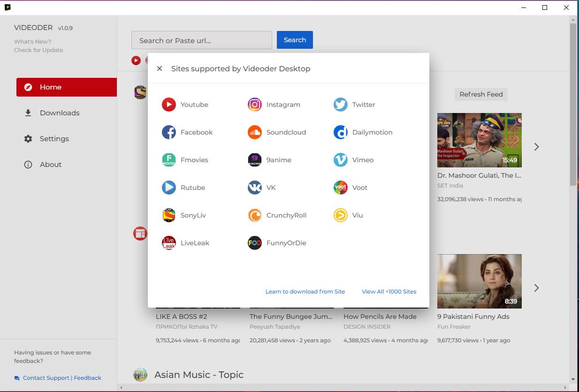Pick the Dailymotion icon
Image resolution: width=579 pixels, height=392 pixels.
340,132
